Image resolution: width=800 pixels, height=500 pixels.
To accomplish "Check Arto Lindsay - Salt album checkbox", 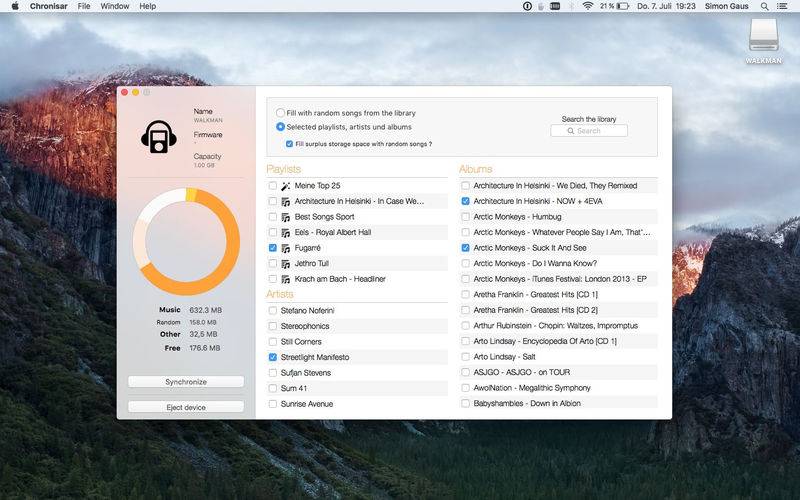I will click(465, 357).
